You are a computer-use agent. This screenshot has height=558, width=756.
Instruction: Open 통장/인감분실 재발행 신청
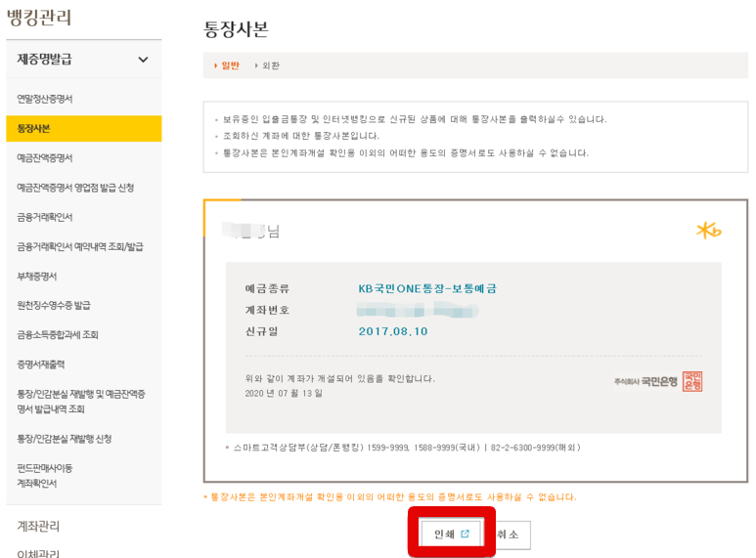(65, 439)
